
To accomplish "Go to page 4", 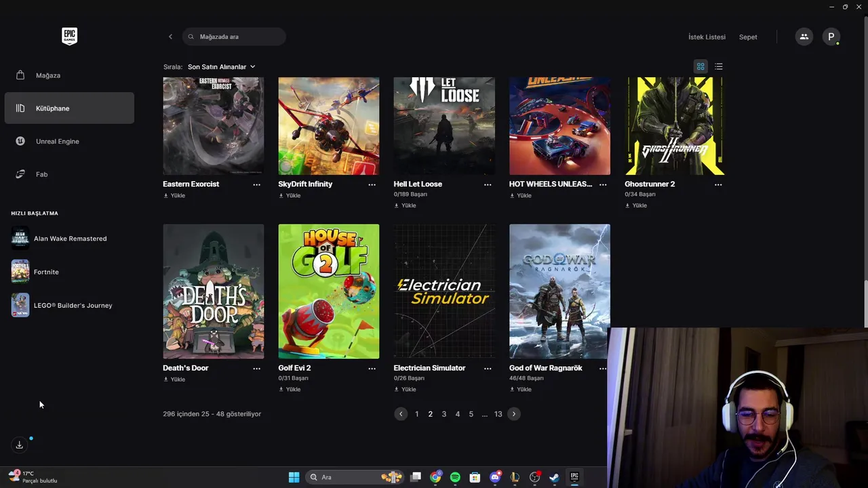I will click(458, 414).
